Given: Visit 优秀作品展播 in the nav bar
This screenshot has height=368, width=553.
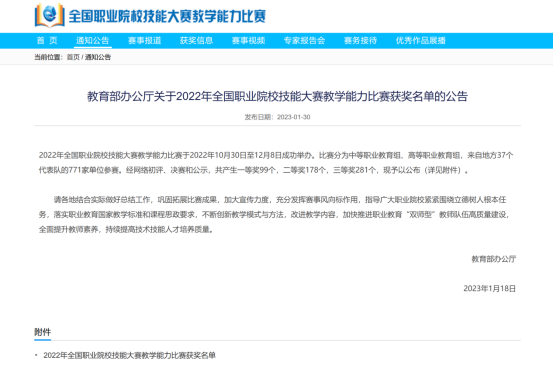Looking at the screenshot, I should click(x=420, y=41).
